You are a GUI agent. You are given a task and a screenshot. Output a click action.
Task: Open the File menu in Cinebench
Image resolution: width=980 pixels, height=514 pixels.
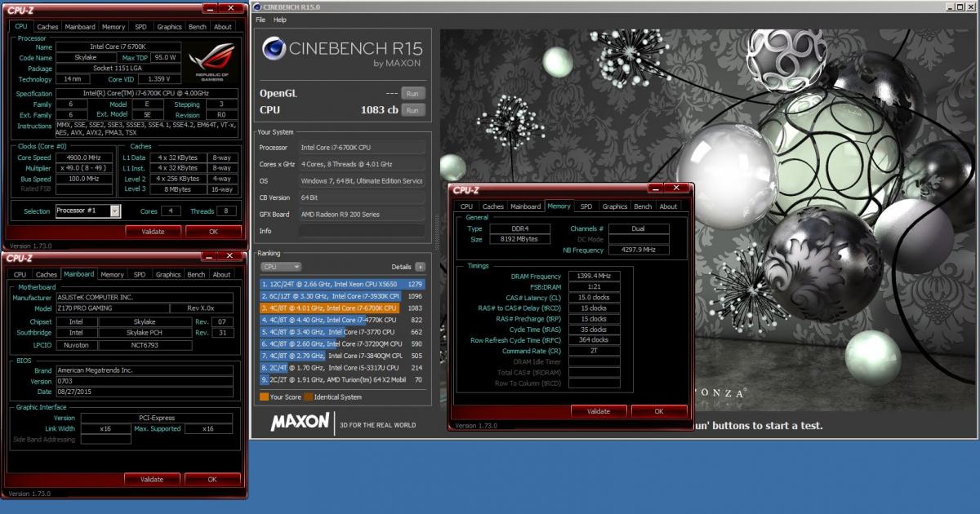pyautogui.click(x=261, y=20)
